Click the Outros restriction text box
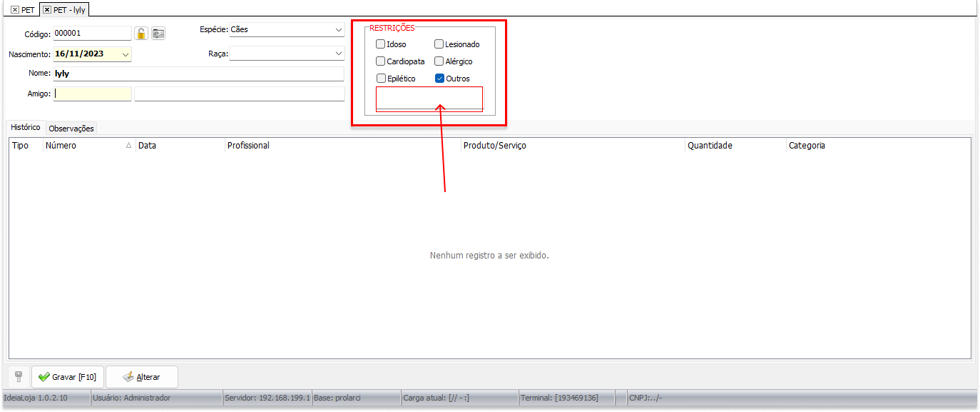980x412 pixels. pos(429,99)
